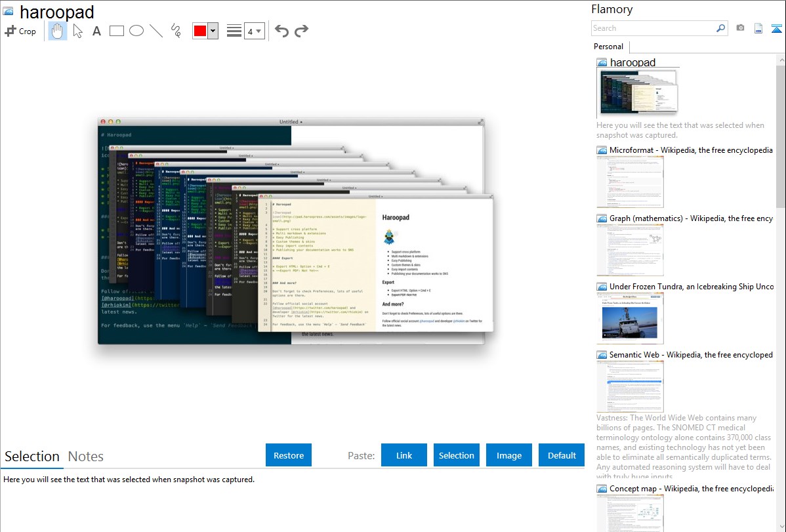Click the 'Graph (mathematics) - Wikipedia' title
Viewport: 786px width, 532px height.
click(x=692, y=218)
